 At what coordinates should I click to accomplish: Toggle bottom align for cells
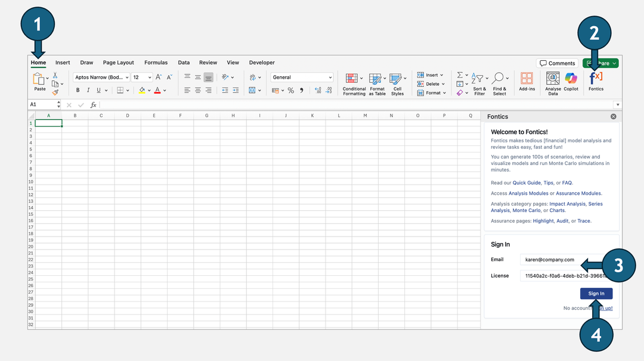click(208, 77)
